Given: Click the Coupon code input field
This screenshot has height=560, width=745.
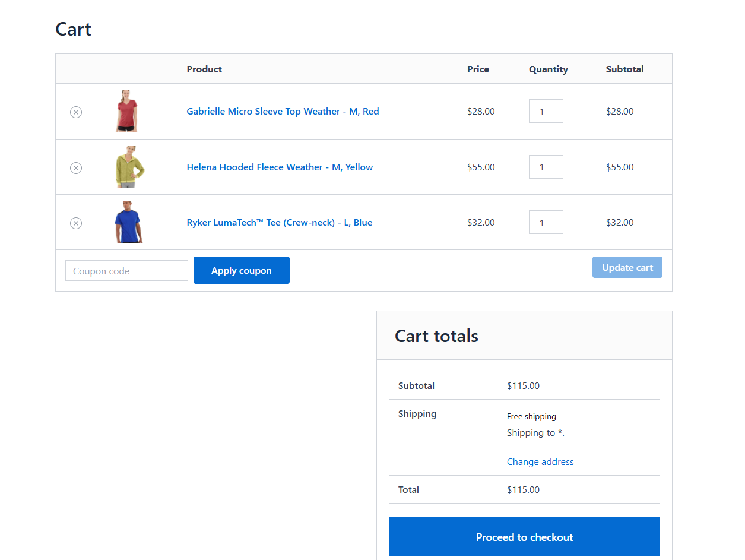Looking at the screenshot, I should [x=126, y=270].
